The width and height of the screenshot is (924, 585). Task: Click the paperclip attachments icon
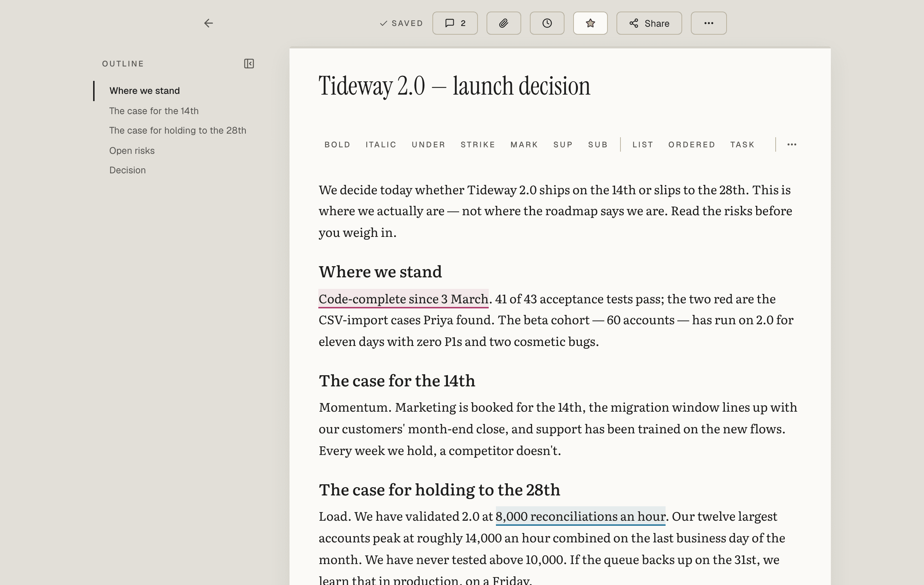(504, 23)
